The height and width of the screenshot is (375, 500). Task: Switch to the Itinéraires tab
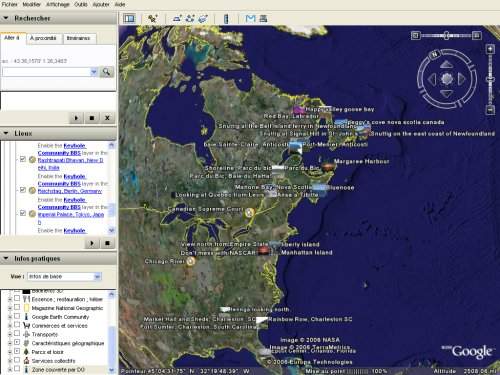[x=79, y=38]
